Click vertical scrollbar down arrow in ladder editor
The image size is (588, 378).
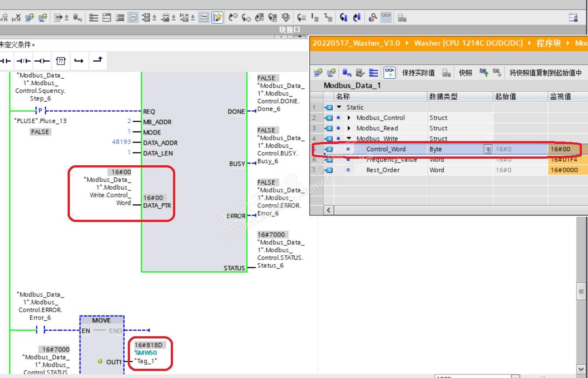[581, 369]
